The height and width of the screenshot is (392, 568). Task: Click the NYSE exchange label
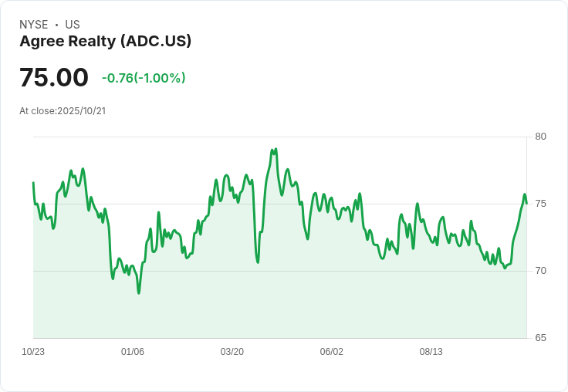(34, 25)
